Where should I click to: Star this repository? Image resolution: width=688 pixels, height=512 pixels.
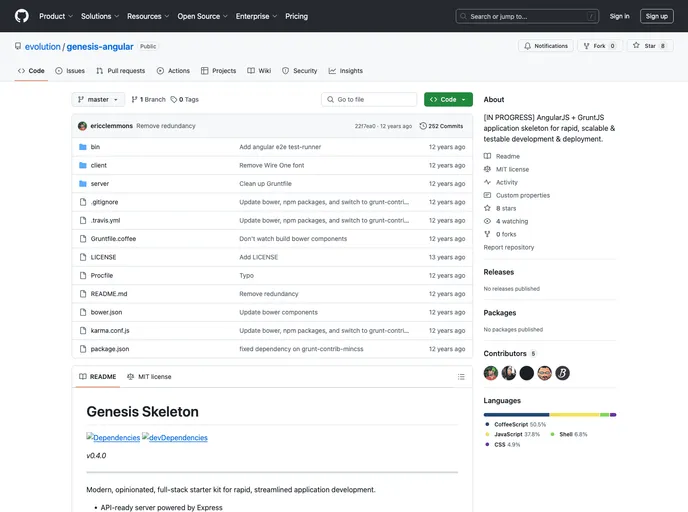649,46
